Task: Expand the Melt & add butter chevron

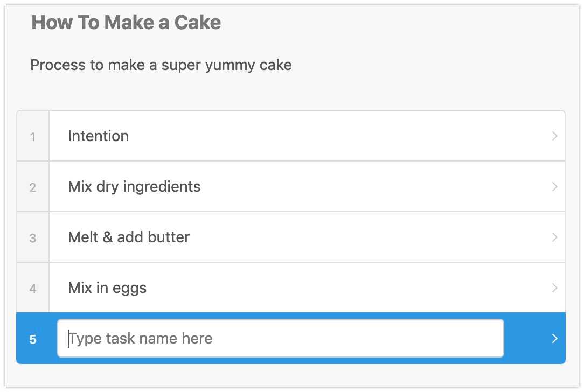Action: (x=554, y=237)
